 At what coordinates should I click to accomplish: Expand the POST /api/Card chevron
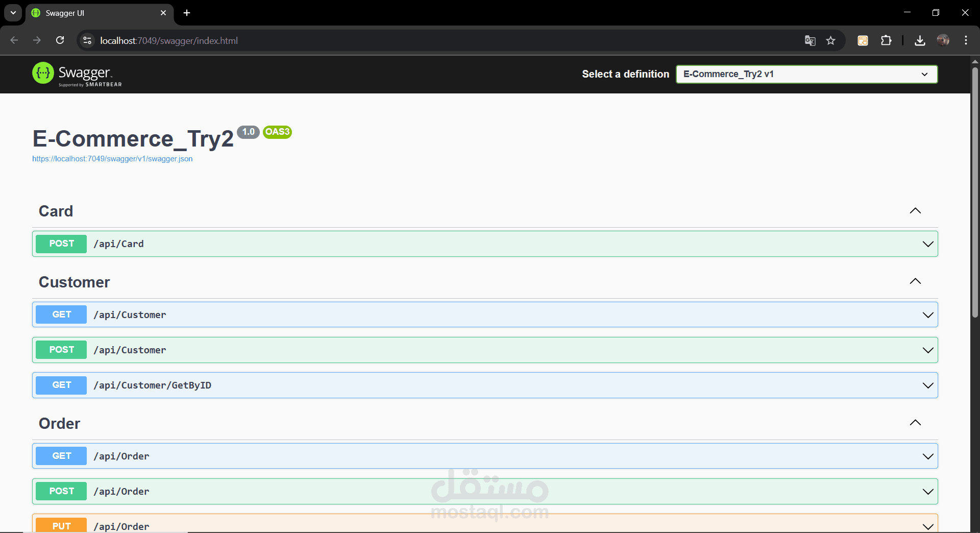928,244
